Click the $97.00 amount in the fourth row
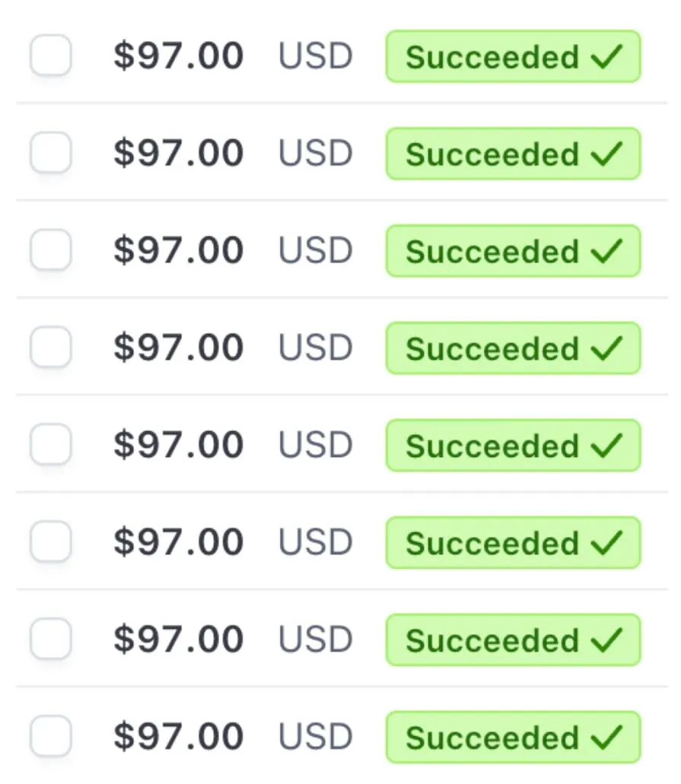Viewport: 681px width, 784px height. (179, 348)
